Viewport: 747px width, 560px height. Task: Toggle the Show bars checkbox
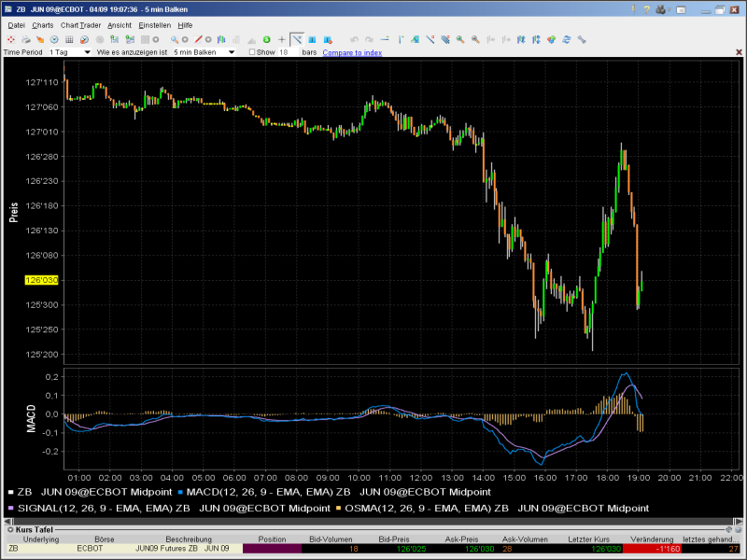(252, 52)
